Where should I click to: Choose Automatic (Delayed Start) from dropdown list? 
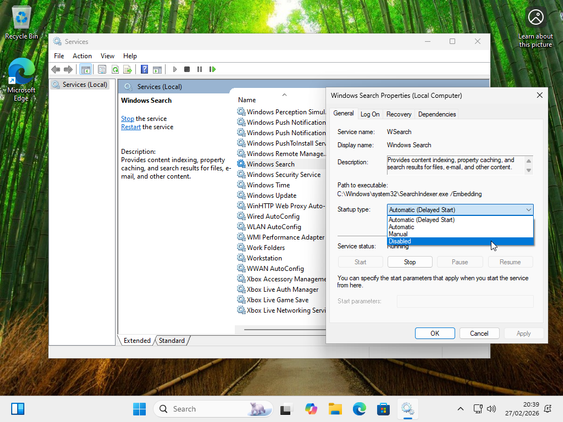460,220
